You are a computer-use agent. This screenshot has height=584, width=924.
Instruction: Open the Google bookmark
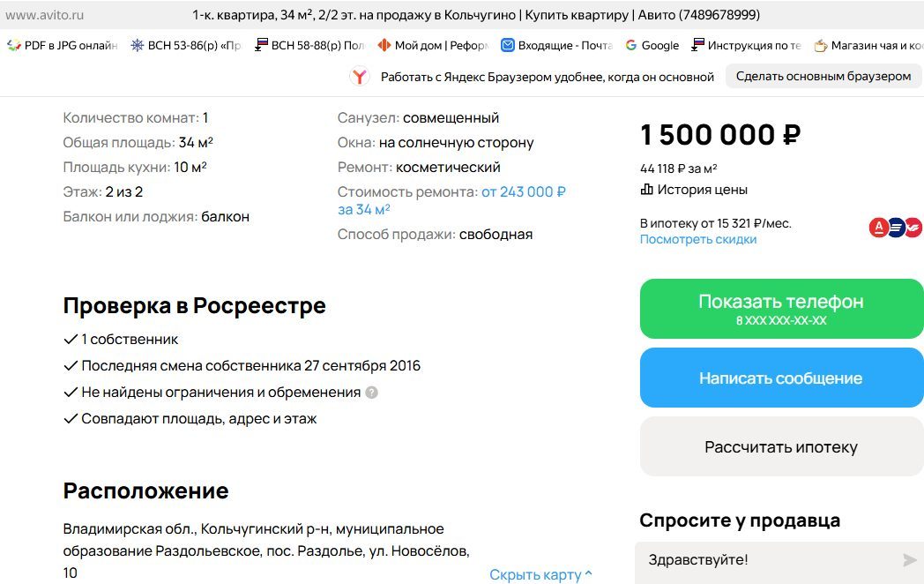(x=652, y=45)
